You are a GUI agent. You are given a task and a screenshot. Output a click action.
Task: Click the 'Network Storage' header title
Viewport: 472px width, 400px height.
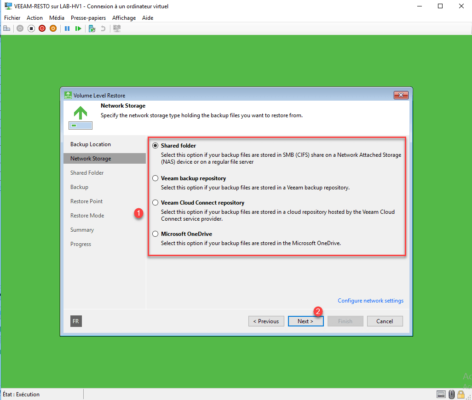point(123,106)
